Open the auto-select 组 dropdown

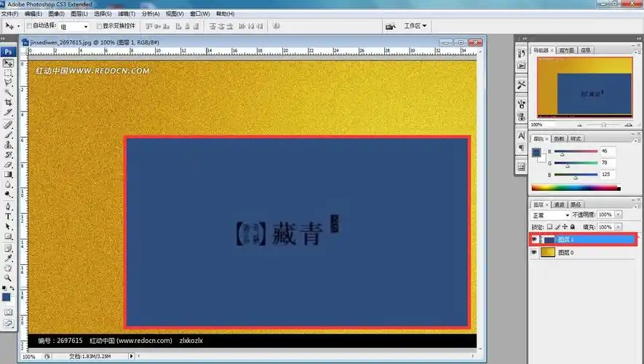click(x=74, y=26)
